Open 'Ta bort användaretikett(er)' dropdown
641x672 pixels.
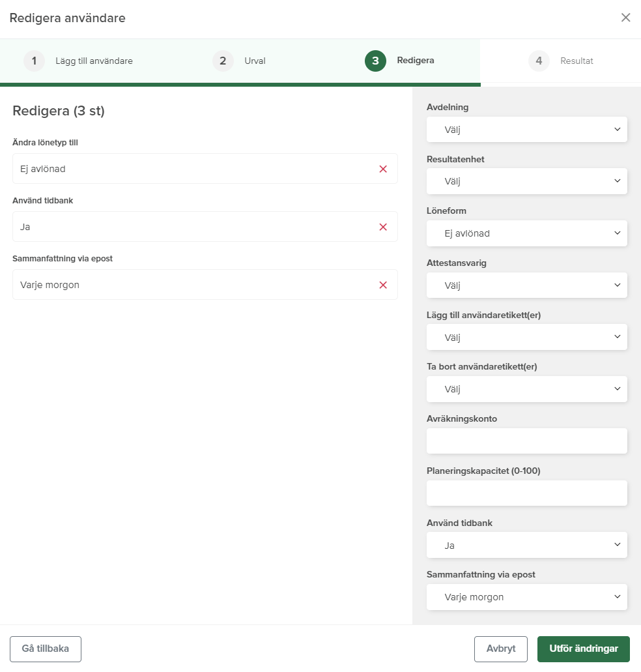[x=526, y=389]
